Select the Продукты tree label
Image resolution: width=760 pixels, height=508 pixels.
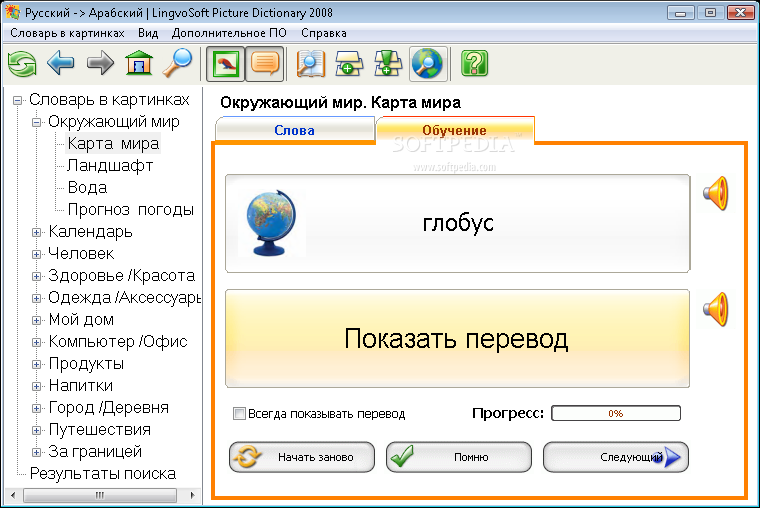[x=86, y=364]
